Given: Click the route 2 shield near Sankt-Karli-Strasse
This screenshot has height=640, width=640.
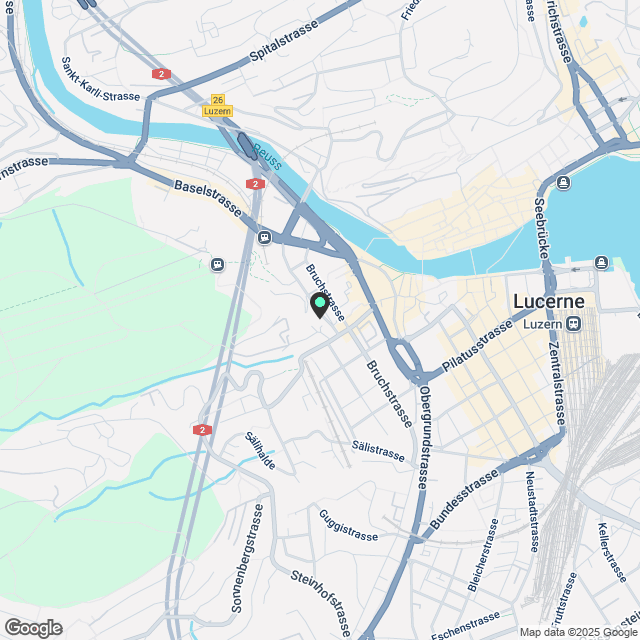Looking at the screenshot, I should coord(161,74).
